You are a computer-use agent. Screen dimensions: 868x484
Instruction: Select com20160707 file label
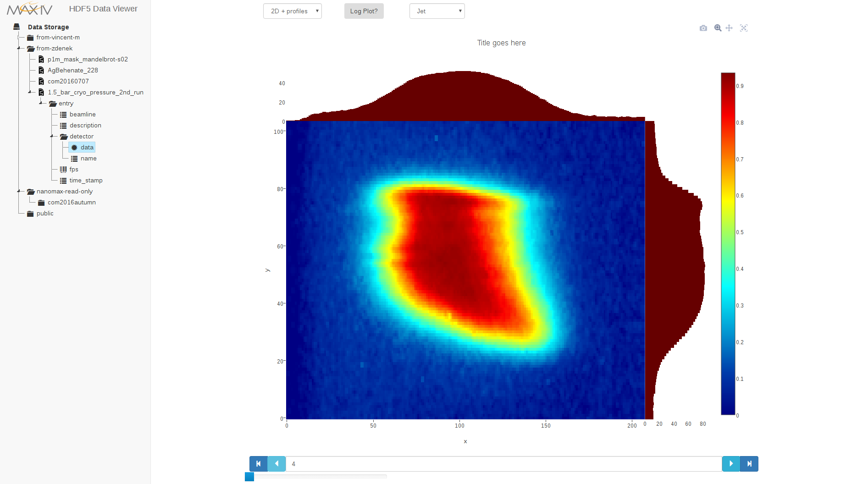pyautogui.click(x=68, y=82)
